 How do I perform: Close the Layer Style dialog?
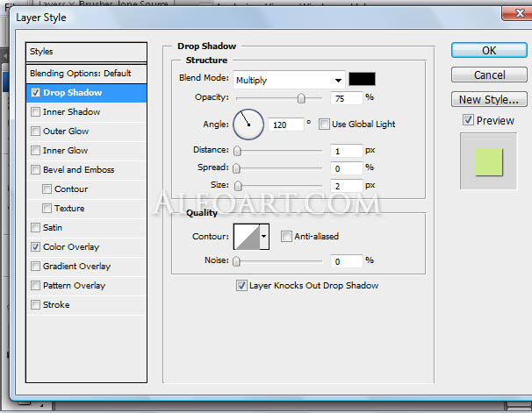pyautogui.click(x=518, y=13)
